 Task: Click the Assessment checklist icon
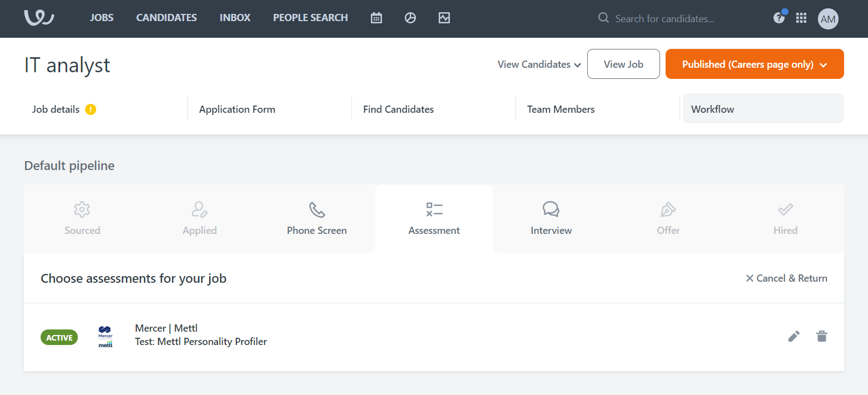pyautogui.click(x=434, y=209)
